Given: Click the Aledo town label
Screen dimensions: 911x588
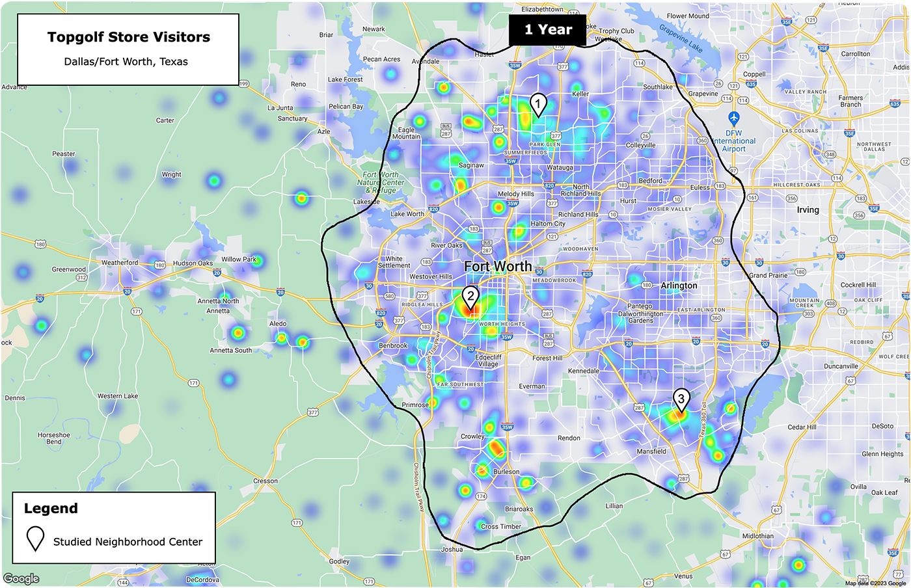Looking at the screenshot, I should (278, 323).
